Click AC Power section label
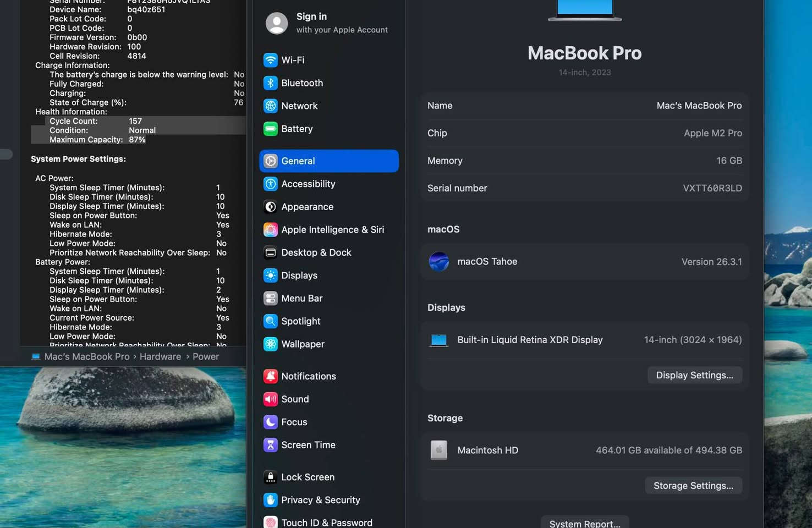Image resolution: width=812 pixels, height=528 pixels. (54, 178)
